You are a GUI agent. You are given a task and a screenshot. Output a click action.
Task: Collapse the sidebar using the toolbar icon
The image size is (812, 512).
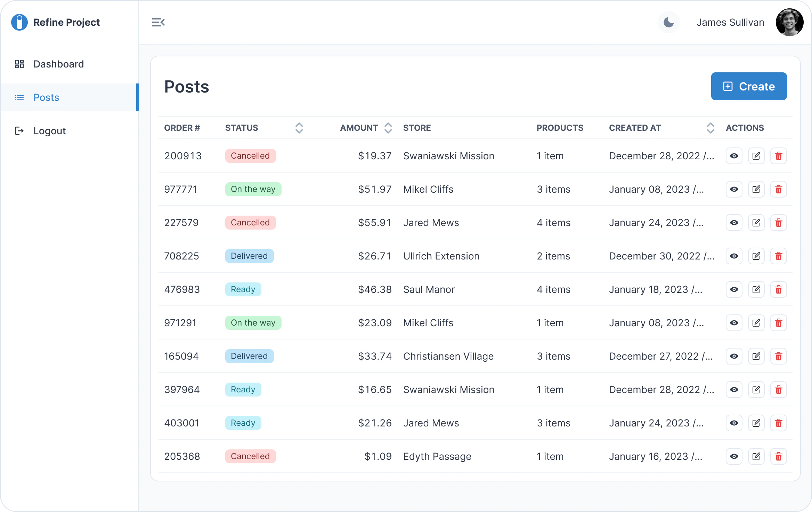point(159,22)
